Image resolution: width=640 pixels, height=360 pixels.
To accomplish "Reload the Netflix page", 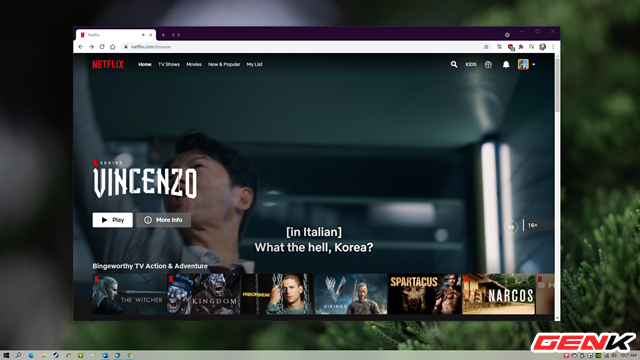I will coord(102,47).
